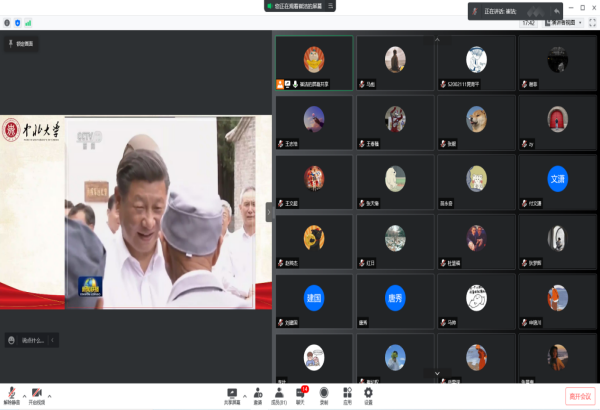Click the meeting info icon at top left
This screenshot has height=410, width=600.
pyautogui.click(x=6, y=22)
